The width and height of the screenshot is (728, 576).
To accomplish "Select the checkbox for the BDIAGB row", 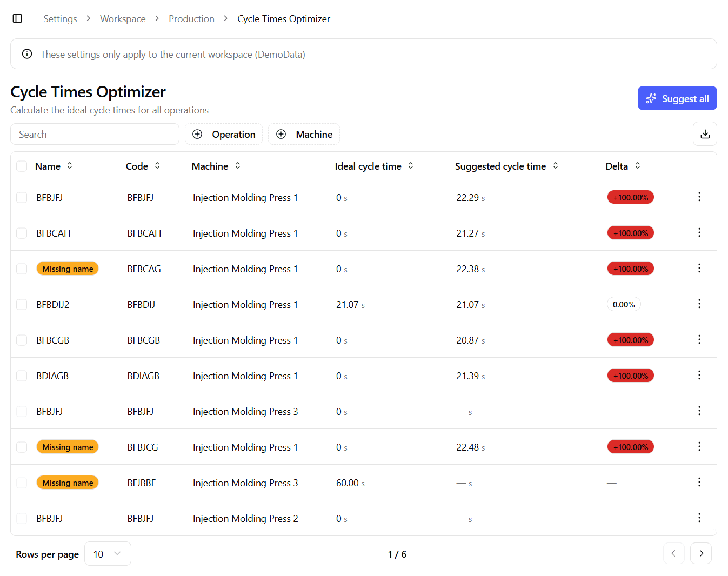I will pos(22,376).
